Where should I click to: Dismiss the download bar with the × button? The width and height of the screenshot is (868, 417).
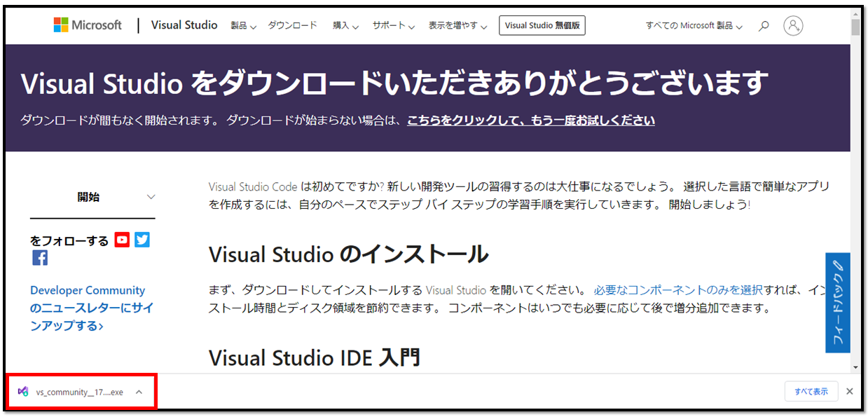849,392
